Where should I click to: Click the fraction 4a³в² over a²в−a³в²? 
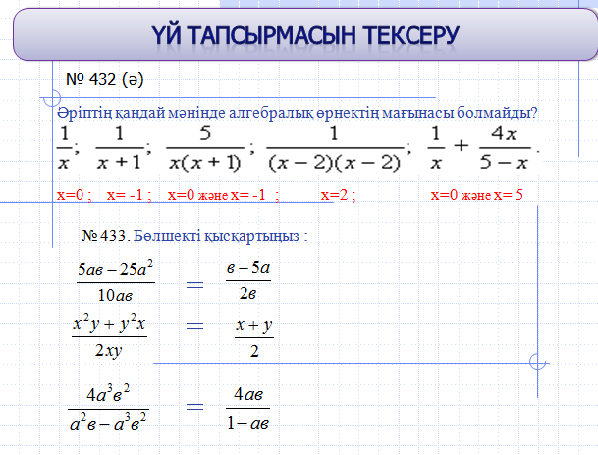[x=108, y=408]
